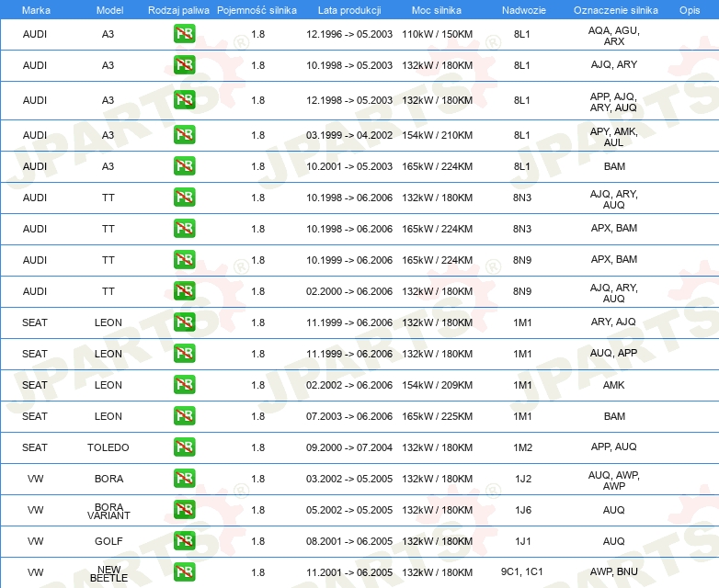
Task: Click the Rodzaj paliwa column header
Action: pyautogui.click(x=178, y=10)
